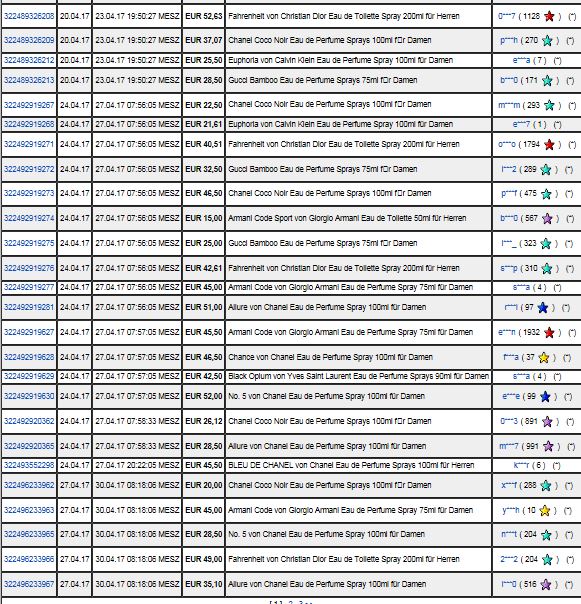This screenshot has width=581, height=604.
Task: Open item number 322493552298
Action: tap(29, 465)
